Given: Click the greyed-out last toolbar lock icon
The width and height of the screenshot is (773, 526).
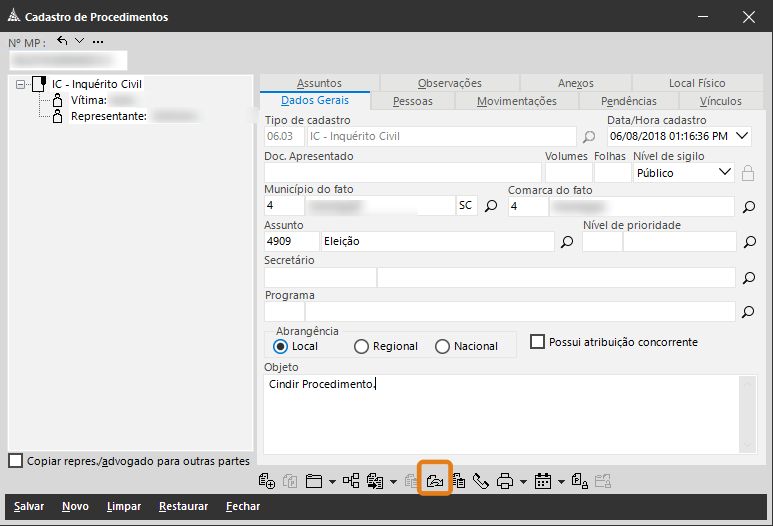Looking at the screenshot, I should (603, 481).
